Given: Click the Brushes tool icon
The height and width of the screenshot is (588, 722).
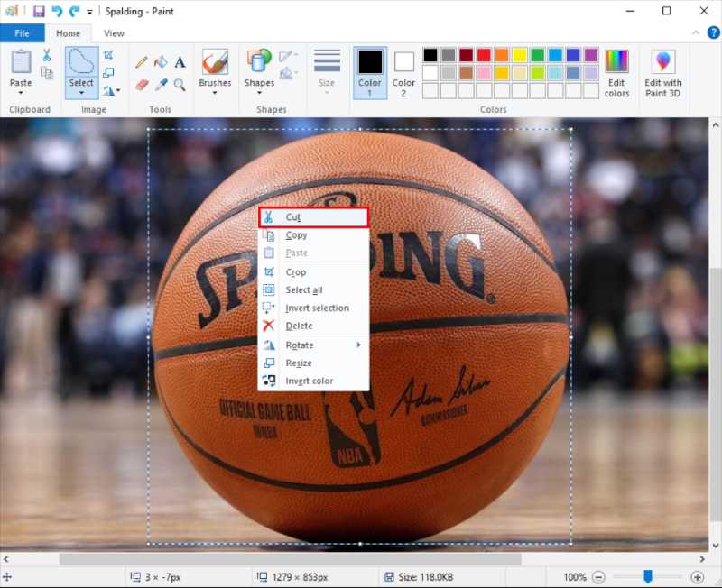Looking at the screenshot, I should point(215,61).
